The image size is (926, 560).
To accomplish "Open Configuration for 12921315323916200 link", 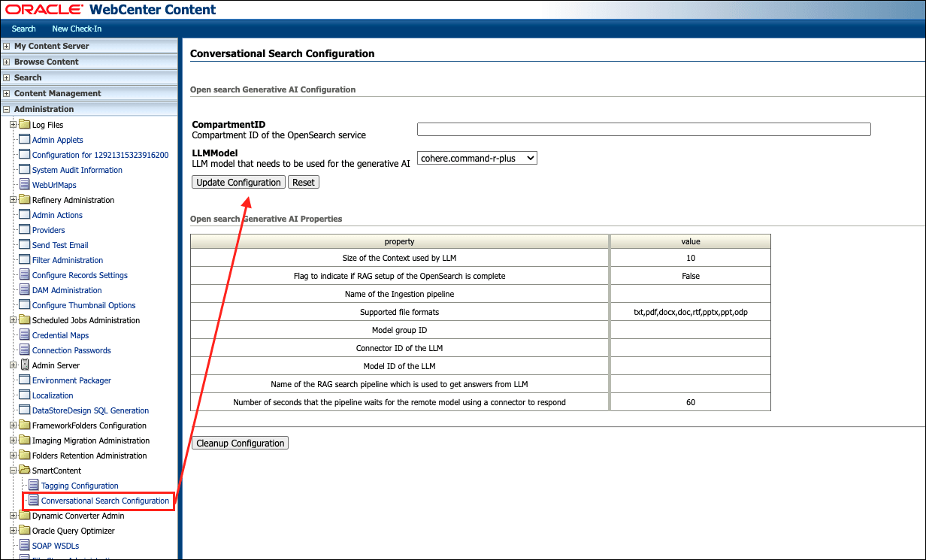I will [100, 155].
